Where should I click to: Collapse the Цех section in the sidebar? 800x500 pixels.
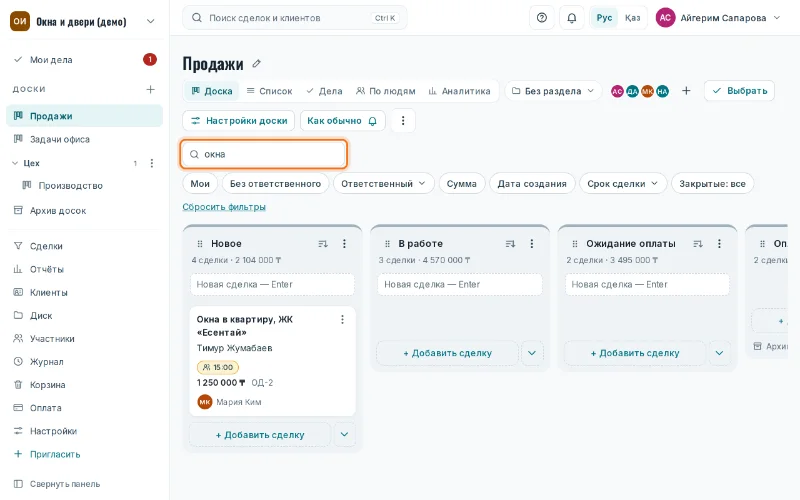15,163
